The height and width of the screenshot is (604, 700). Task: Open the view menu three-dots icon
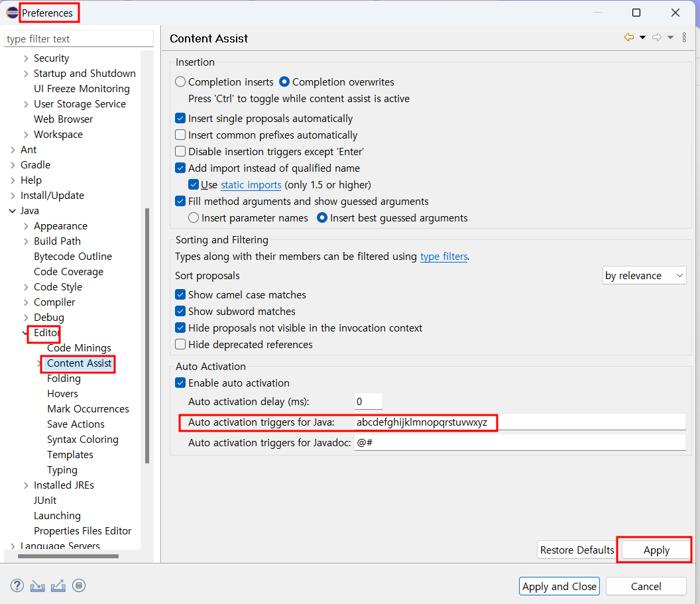point(684,38)
